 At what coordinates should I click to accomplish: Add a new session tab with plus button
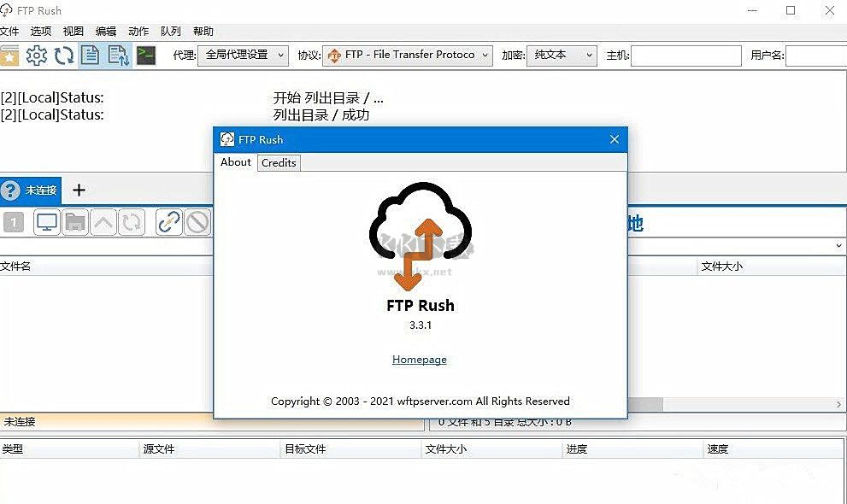(79, 190)
